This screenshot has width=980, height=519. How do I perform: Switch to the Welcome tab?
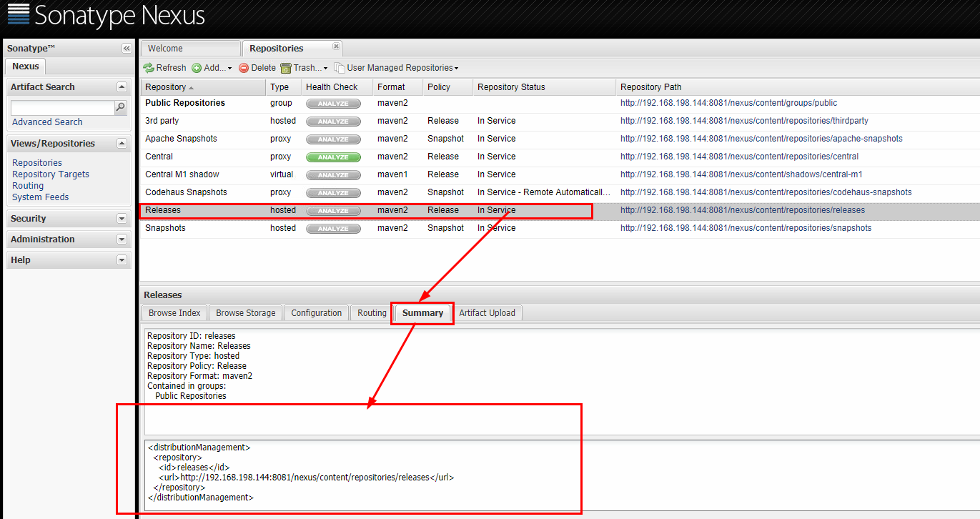click(191, 49)
